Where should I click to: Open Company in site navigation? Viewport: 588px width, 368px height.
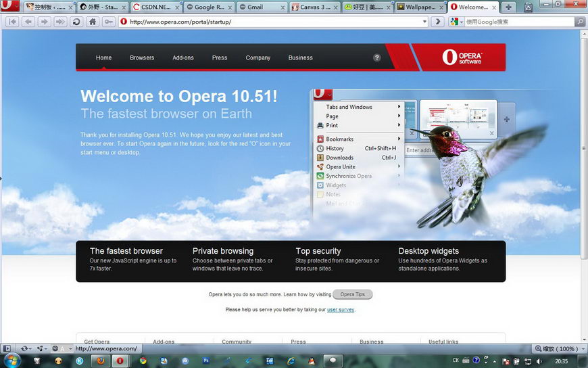pos(258,57)
